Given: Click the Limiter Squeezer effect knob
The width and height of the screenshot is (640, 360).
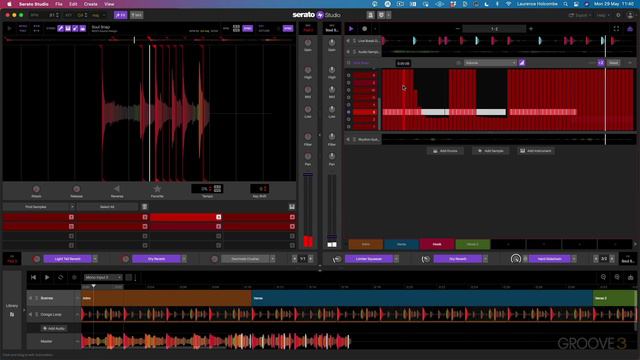Looking at the screenshot, I should 337,259.
